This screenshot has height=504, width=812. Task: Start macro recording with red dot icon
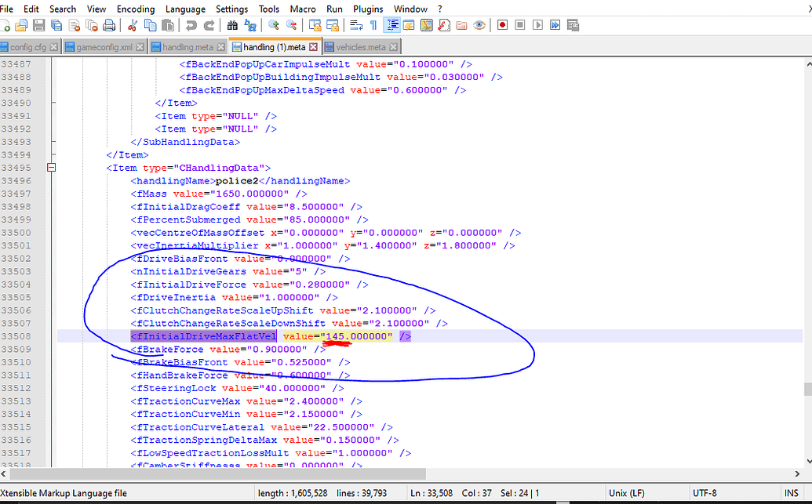502,25
